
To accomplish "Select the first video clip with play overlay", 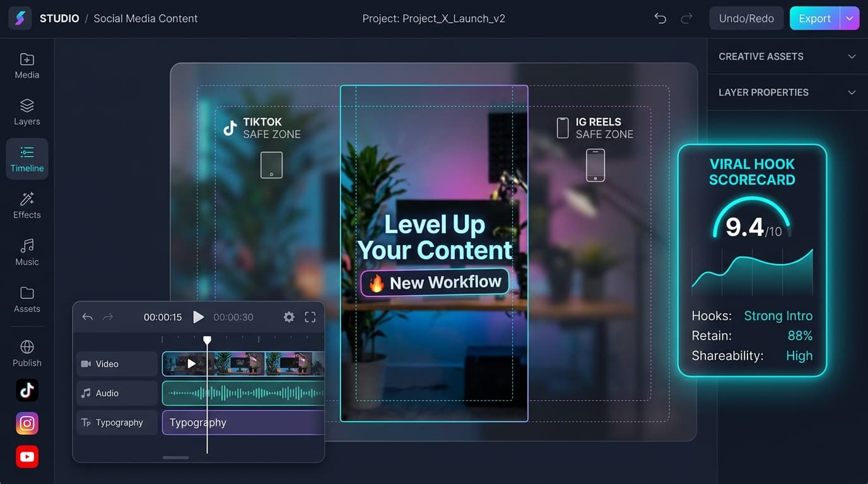I will click(x=188, y=364).
